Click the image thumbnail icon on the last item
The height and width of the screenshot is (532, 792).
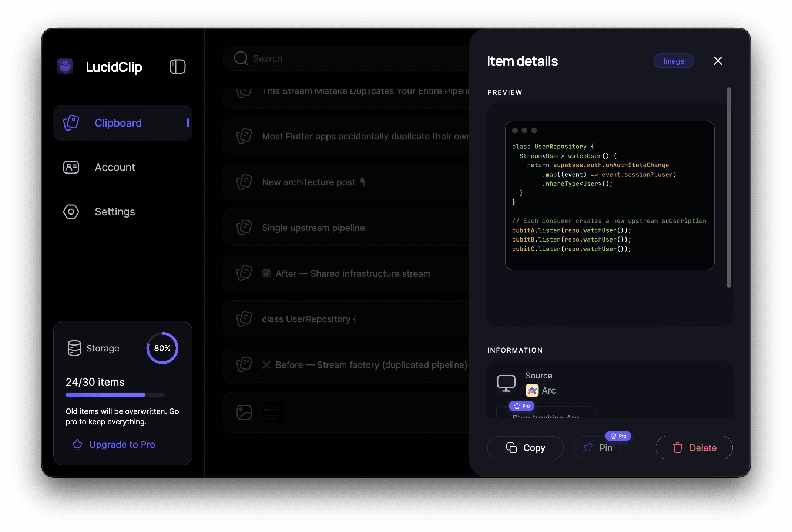[244, 413]
